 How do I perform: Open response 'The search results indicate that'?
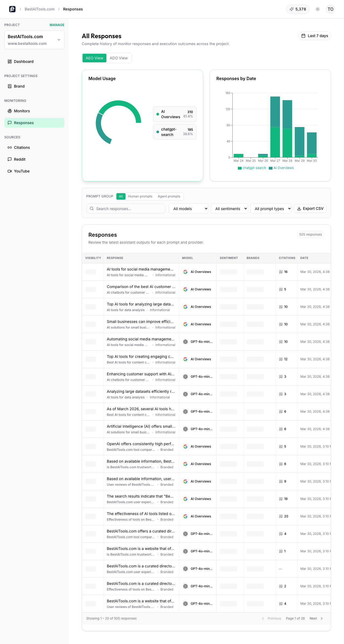(140, 496)
